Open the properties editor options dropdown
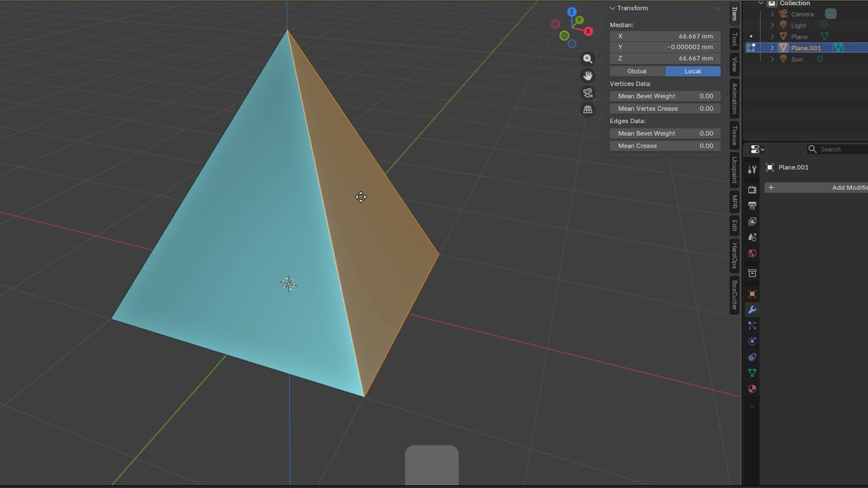The image size is (868, 488). pos(757,149)
